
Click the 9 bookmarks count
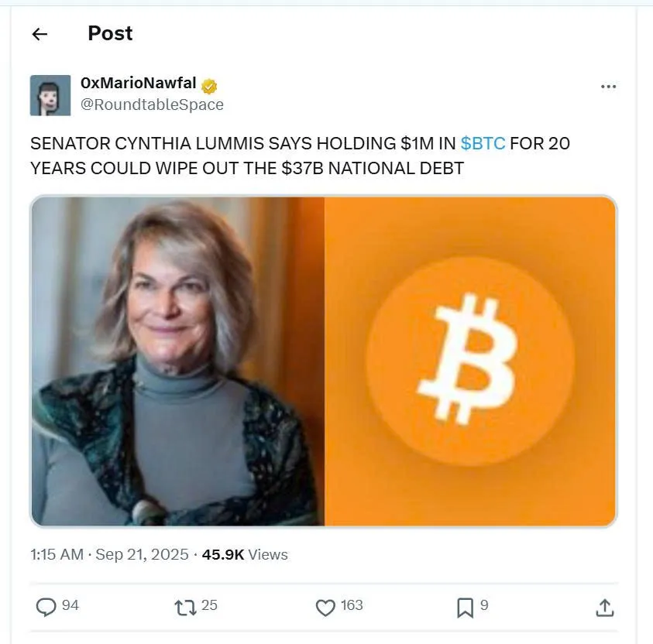(484, 605)
